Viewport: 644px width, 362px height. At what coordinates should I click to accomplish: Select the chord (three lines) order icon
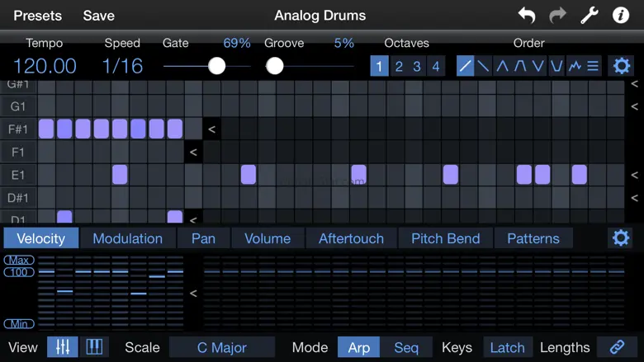pyautogui.click(x=593, y=66)
